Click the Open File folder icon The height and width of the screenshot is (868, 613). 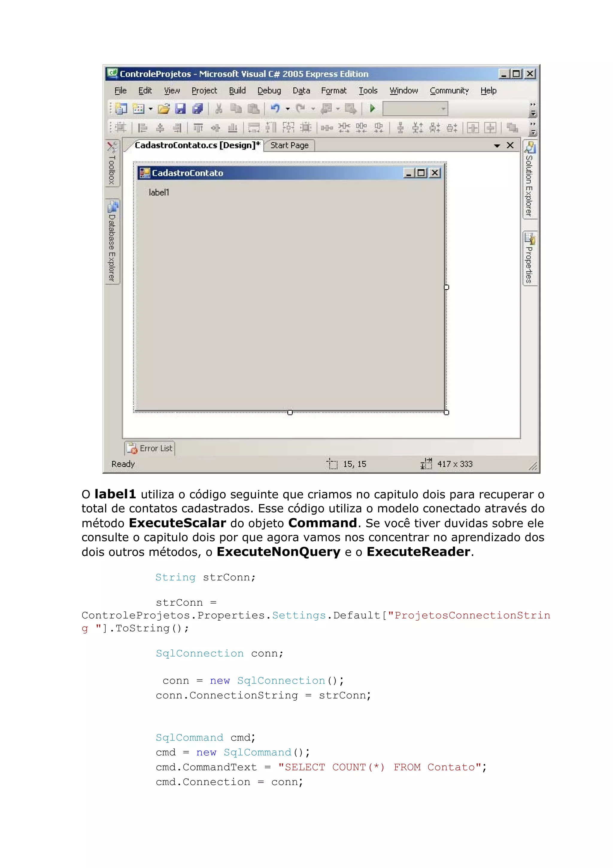(163, 109)
